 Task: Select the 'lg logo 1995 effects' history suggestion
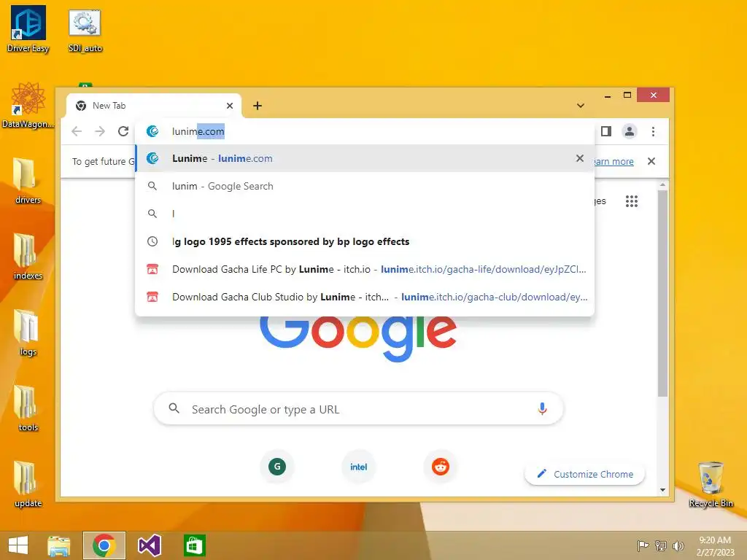click(x=365, y=241)
